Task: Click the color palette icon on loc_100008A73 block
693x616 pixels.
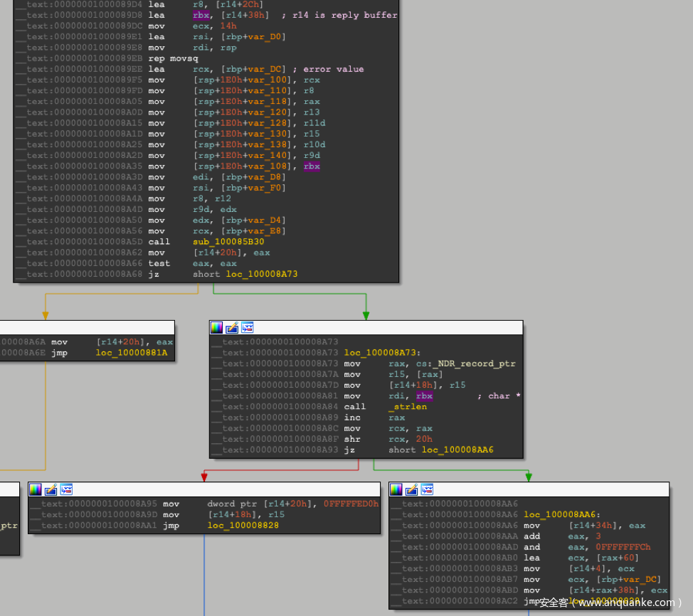Action: [216, 327]
